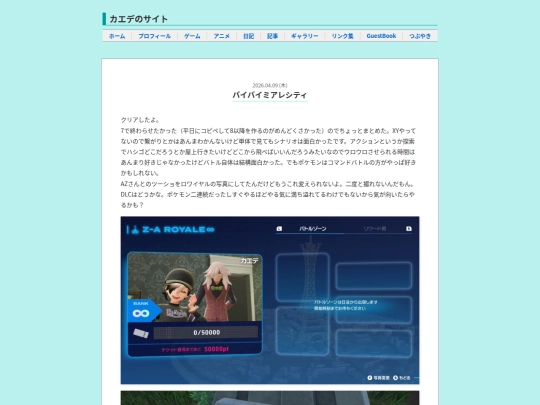Image resolution: width=540 pixels, height=405 pixels.
Task: Click the ticket icon beside 0/50000
Action: click(141, 333)
